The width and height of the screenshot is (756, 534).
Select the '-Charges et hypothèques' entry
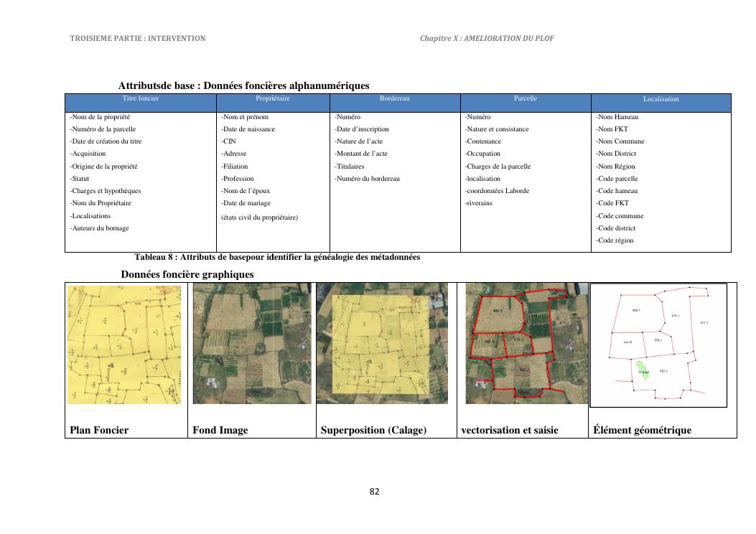106,191
